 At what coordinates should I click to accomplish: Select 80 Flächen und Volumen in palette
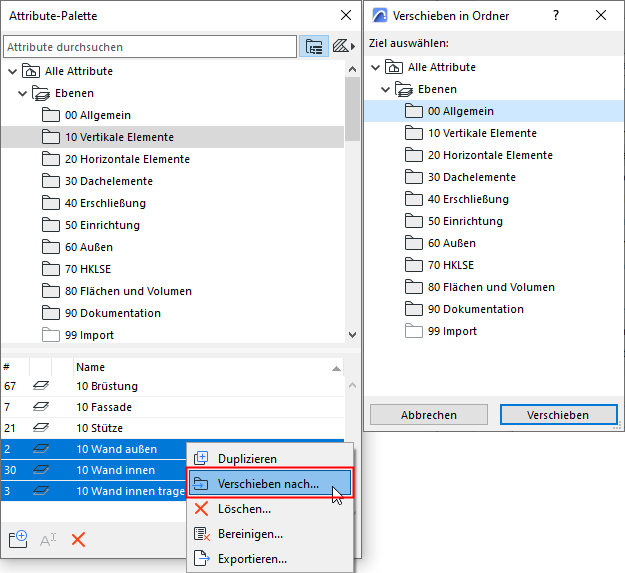[172, 290]
